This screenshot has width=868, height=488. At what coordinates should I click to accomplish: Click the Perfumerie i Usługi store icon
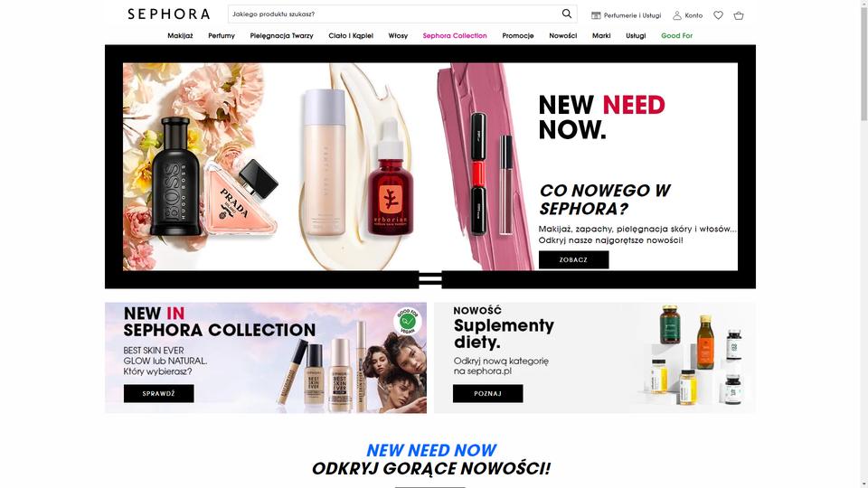pos(596,15)
